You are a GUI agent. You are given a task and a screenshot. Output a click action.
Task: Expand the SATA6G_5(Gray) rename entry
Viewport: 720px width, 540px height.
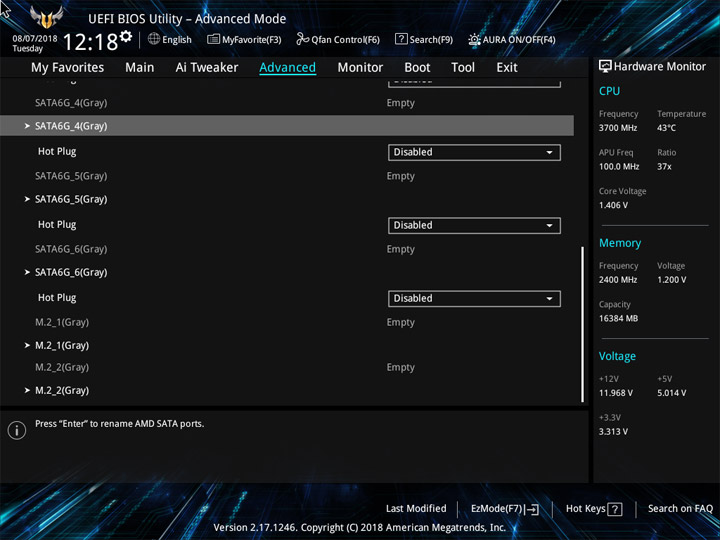[x=71, y=199]
